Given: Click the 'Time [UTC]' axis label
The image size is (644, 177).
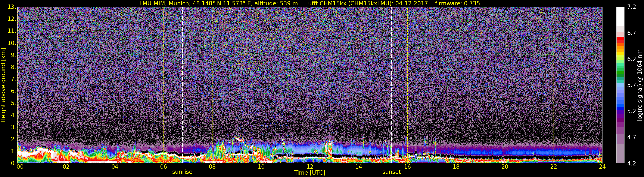Looking at the screenshot, I should (x=309, y=173).
